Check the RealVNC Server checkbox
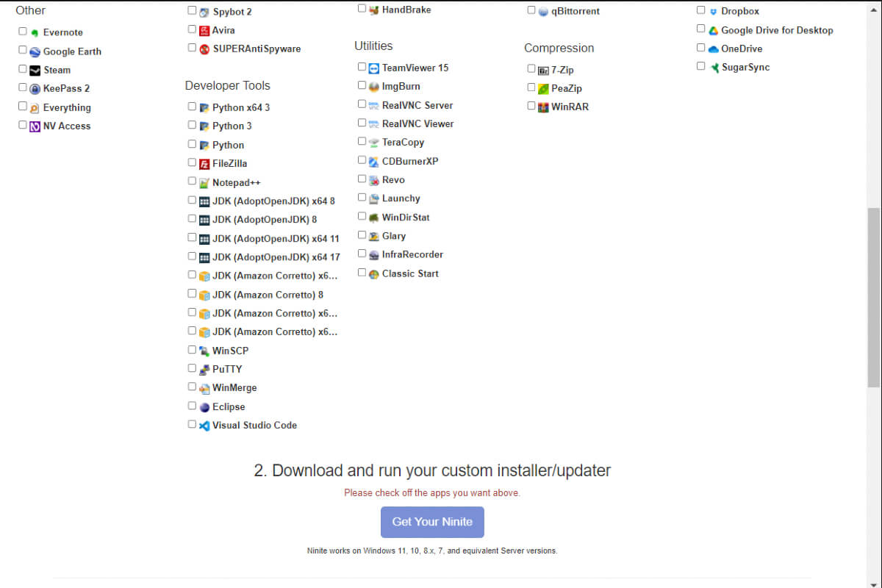Image resolution: width=882 pixels, height=588 pixels. (362, 104)
